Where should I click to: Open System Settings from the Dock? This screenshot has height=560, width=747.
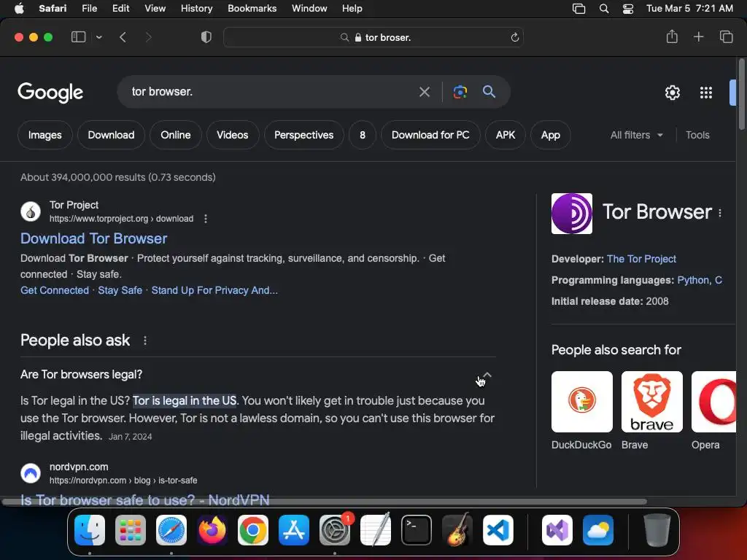[335, 529]
